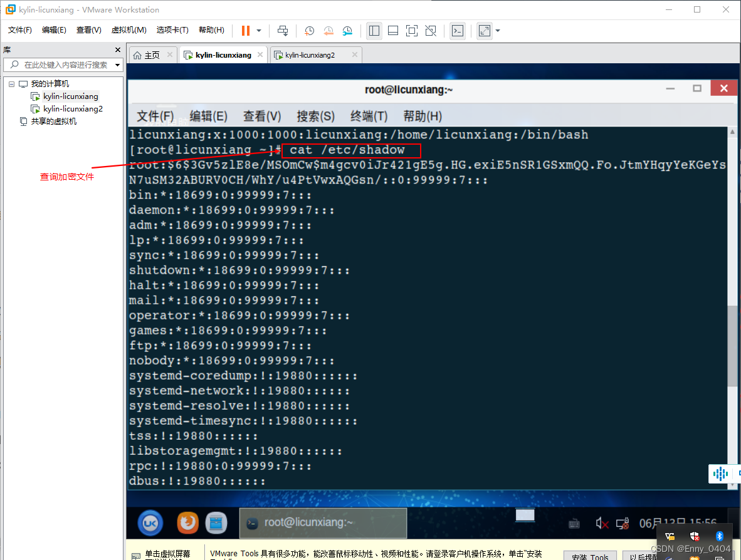The width and height of the screenshot is (741, 560).
Task: Enter full screen mode
Action: 412,31
